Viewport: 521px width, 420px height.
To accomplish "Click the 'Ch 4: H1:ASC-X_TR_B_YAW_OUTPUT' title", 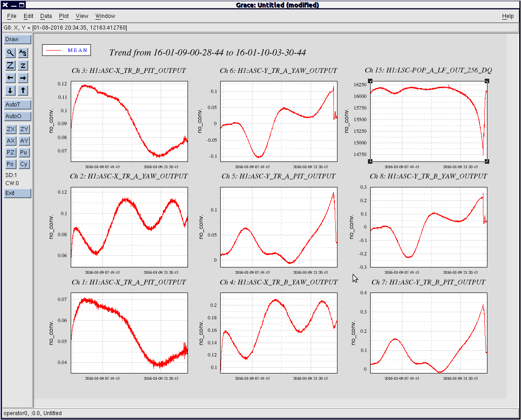I will tap(279, 282).
